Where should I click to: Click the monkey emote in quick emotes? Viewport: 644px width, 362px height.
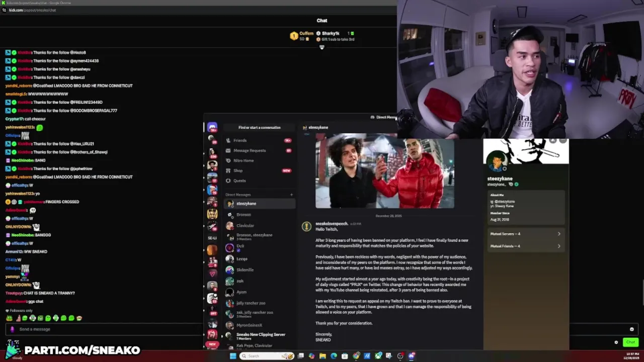tap(79, 318)
